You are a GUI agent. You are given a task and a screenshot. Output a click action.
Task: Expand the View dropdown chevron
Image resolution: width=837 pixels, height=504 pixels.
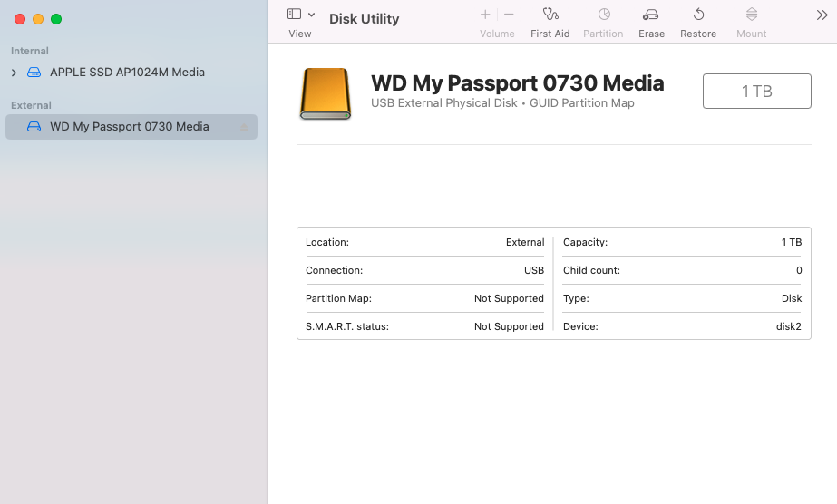click(x=311, y=15)
